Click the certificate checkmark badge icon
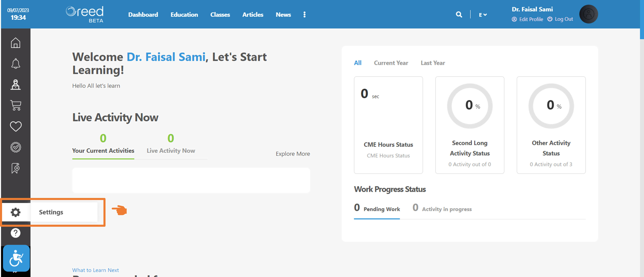The height and width of the screenshot is (277, 644). pos(15,147)
